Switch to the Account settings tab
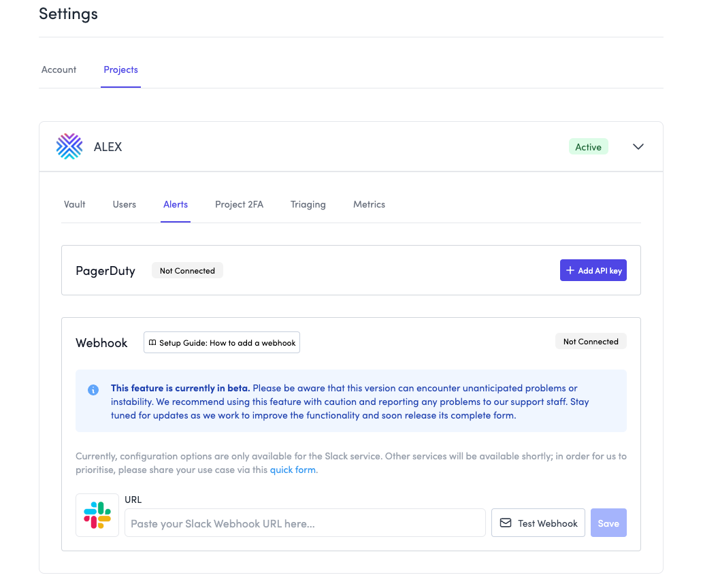This screenshot has height=588, width=703. (x=59, y=69)
